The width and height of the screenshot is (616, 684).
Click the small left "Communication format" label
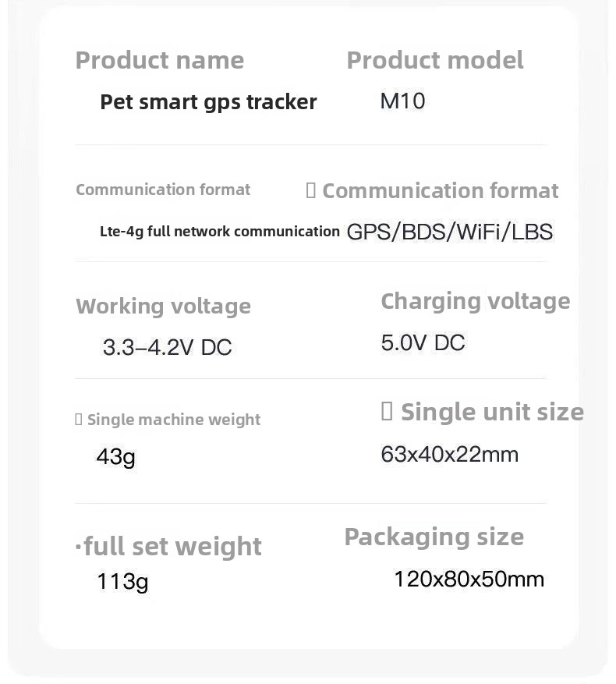pyautogui.click(x=163, y=190)
